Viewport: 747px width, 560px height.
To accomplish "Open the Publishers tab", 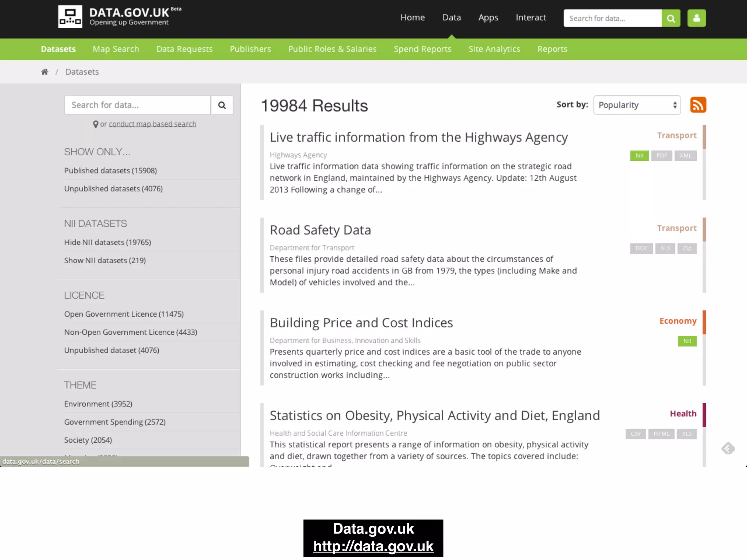I will pos(251,49).
